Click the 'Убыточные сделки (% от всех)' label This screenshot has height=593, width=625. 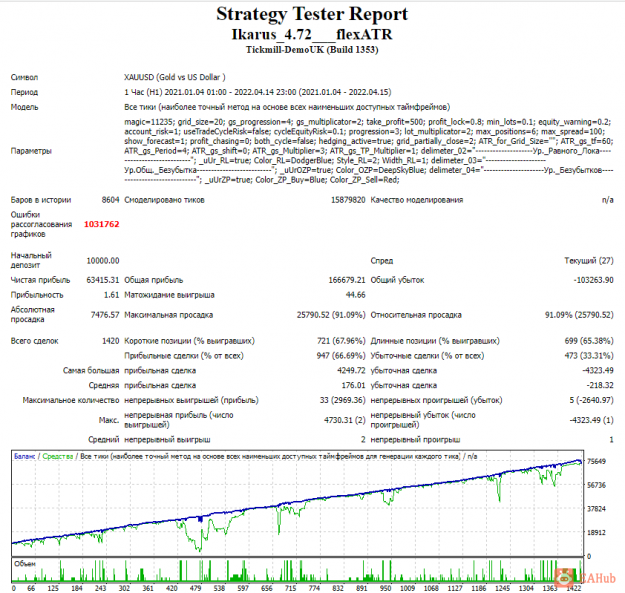tap(427, 356)
